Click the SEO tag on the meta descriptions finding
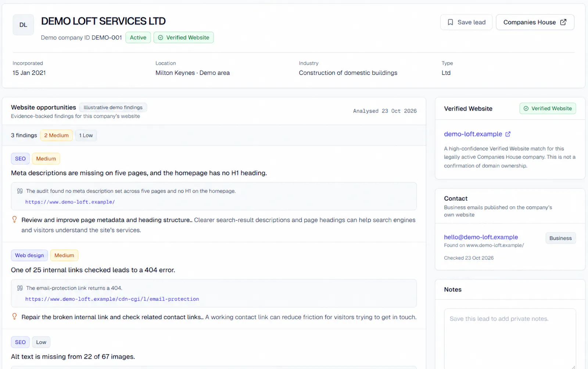 point(20,159)
